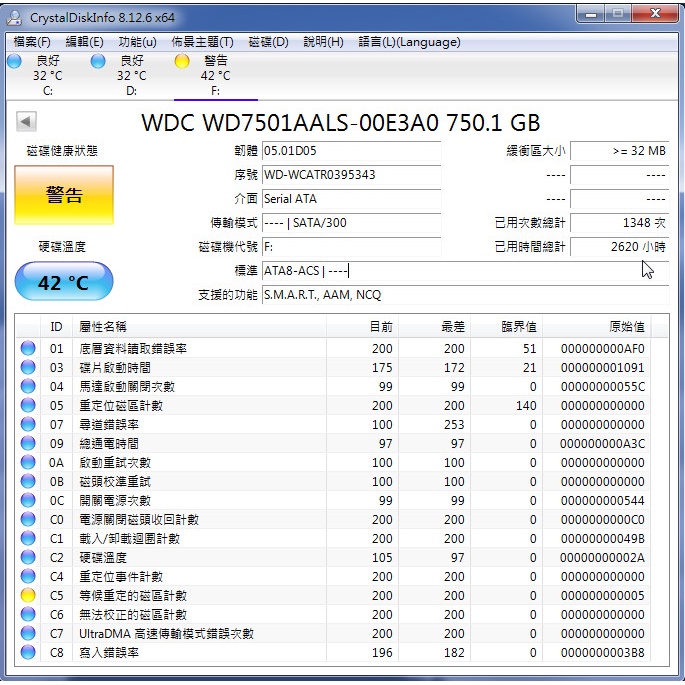Screen dimensions: 685x685
Task: Click the 原始值 column header
Action: (x=626, y=327)
